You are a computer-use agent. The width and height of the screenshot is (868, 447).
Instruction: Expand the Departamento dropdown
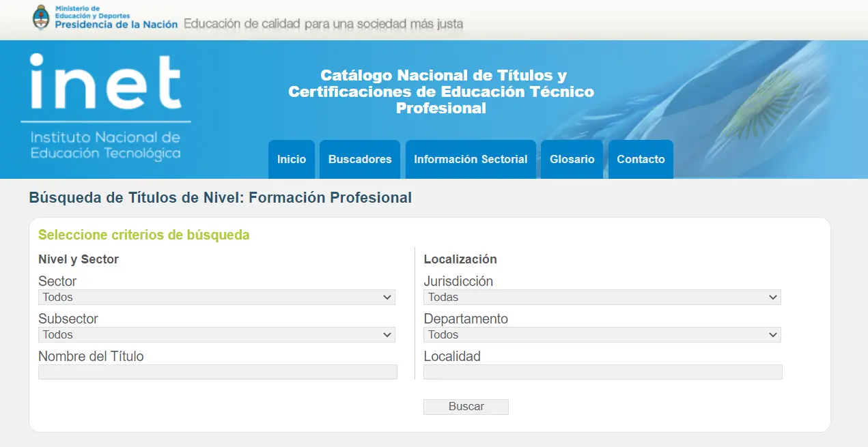(602, 335)
